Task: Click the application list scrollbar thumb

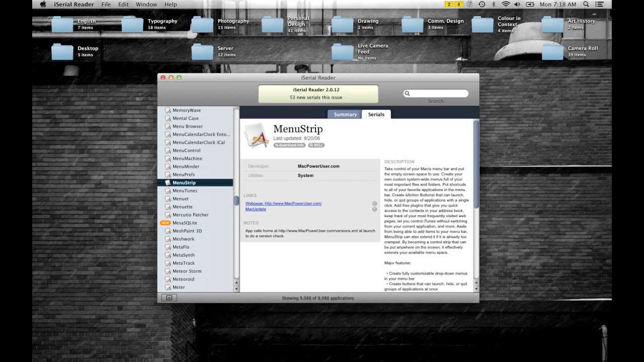Action: [236, 200]
